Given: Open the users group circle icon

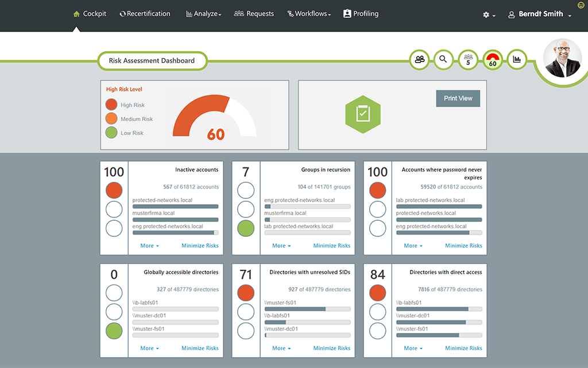Looking at the screenshot, I should click(419, 59).
